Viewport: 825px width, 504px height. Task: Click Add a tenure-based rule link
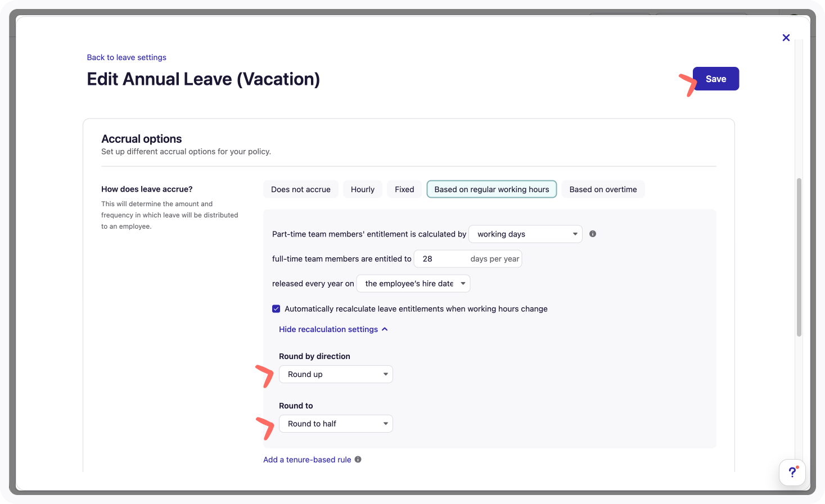[x=307, y=460]
